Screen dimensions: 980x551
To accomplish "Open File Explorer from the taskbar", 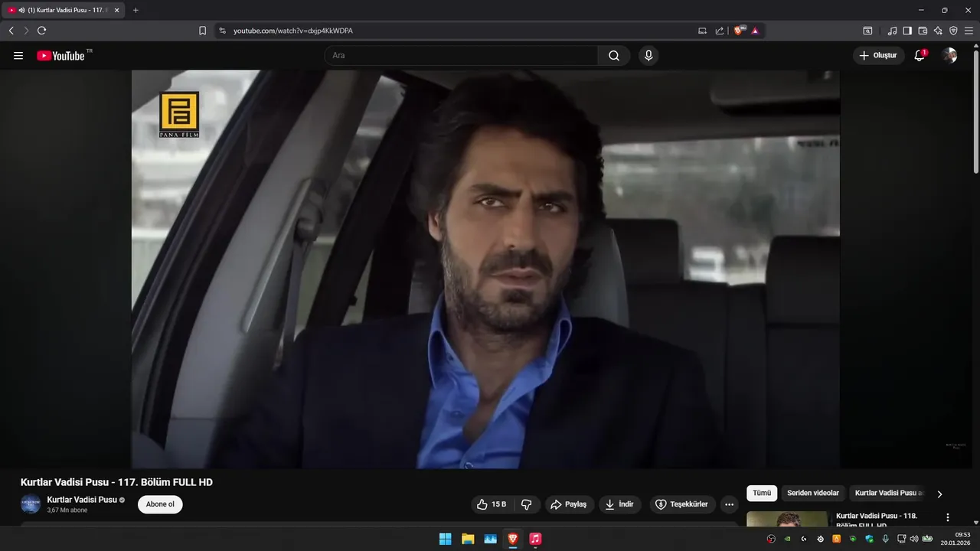I will pos(468,539).
